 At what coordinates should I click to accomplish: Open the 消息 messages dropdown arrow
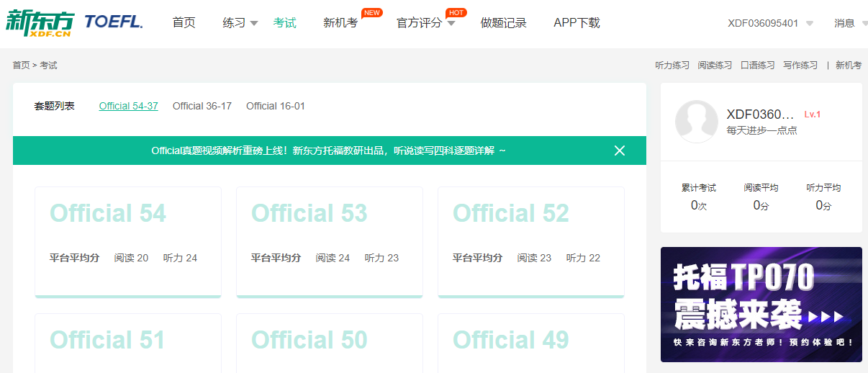click(862, 23)
